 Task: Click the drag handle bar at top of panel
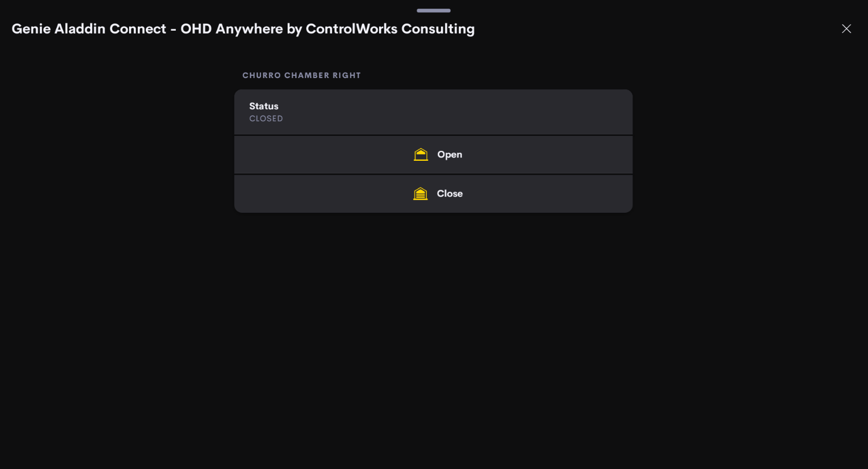(x=433, y=10)
